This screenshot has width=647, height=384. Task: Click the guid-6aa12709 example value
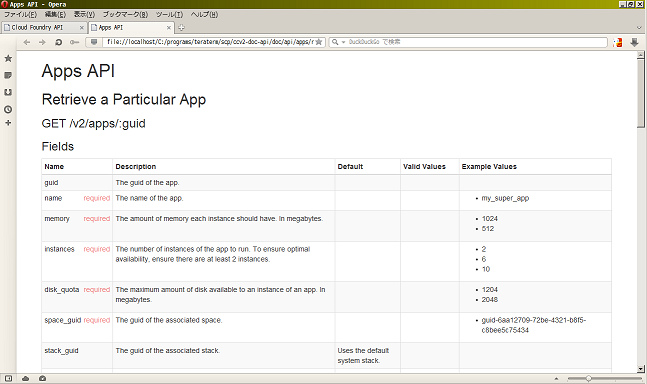point(534,325)
